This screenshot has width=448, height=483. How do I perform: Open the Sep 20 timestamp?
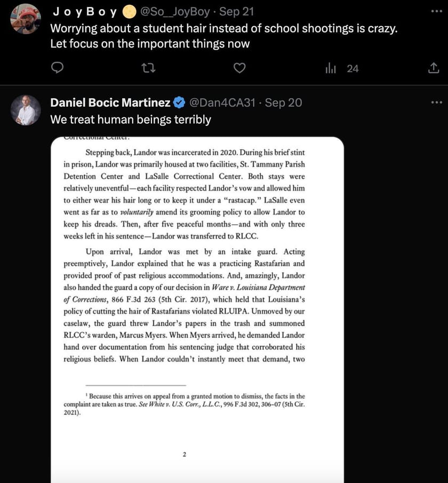click(x=283, y=102)
